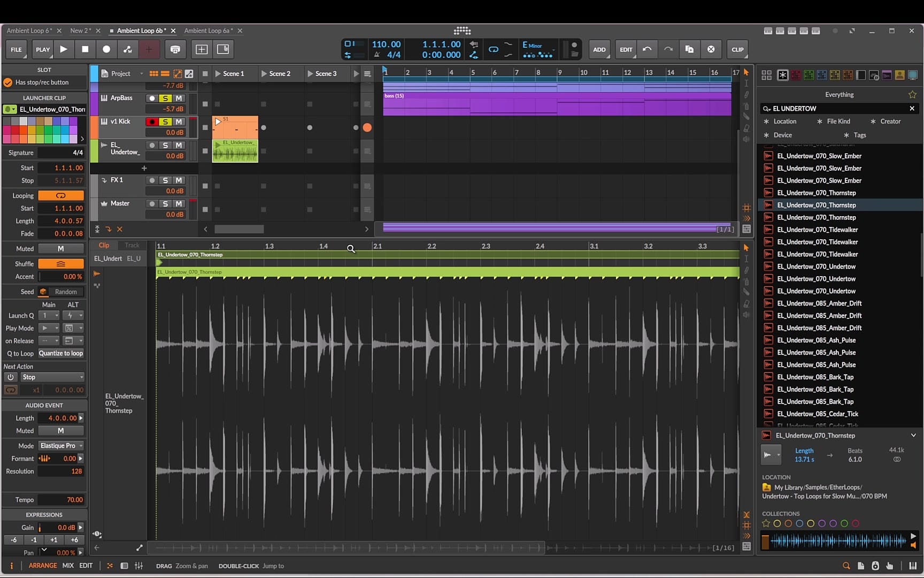
Task: Disarm record on v1 Kick track
Action: (x=152, y=122)
